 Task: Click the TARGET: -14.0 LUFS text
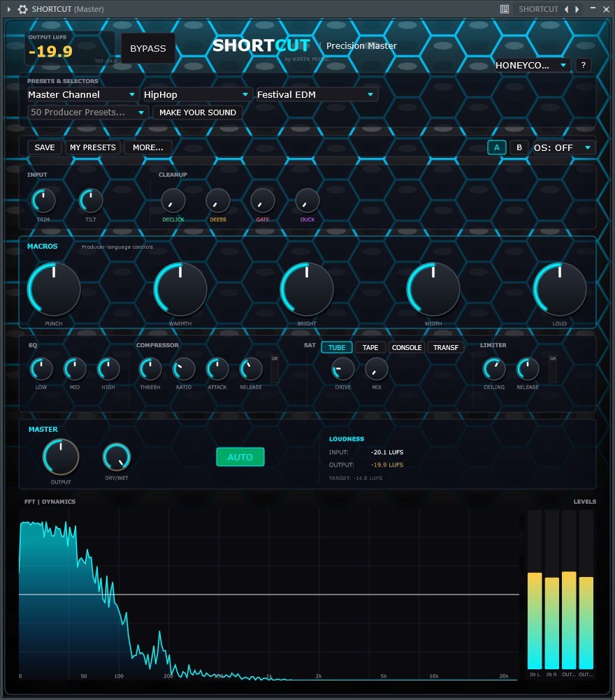[x=356, y=478]
